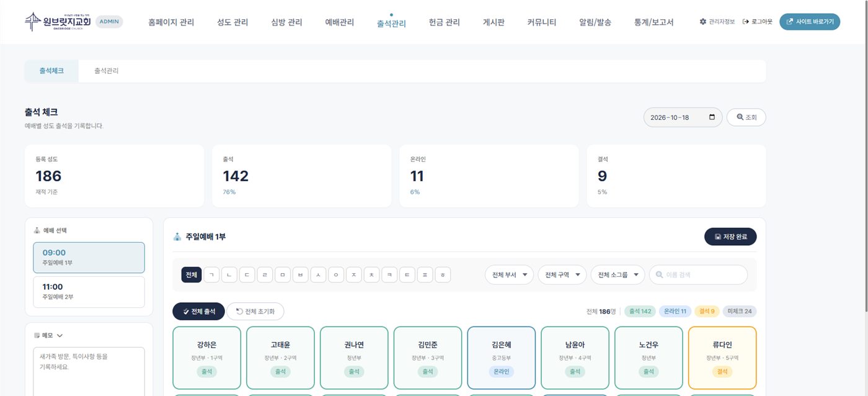Toggle attendance card for 고태윤
This screenshot has width=868, height=396.
click(x=280, y=358)
